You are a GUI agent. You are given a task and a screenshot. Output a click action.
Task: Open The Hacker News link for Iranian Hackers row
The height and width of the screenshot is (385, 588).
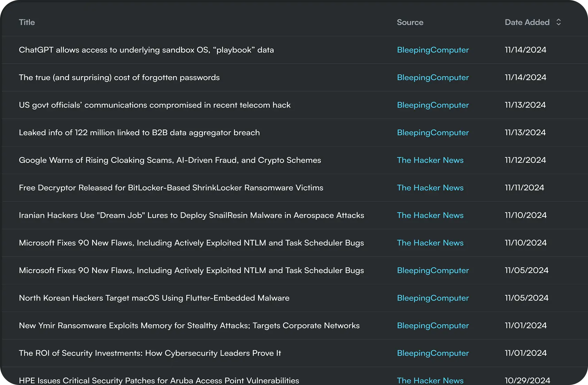(x=430, y=215)
